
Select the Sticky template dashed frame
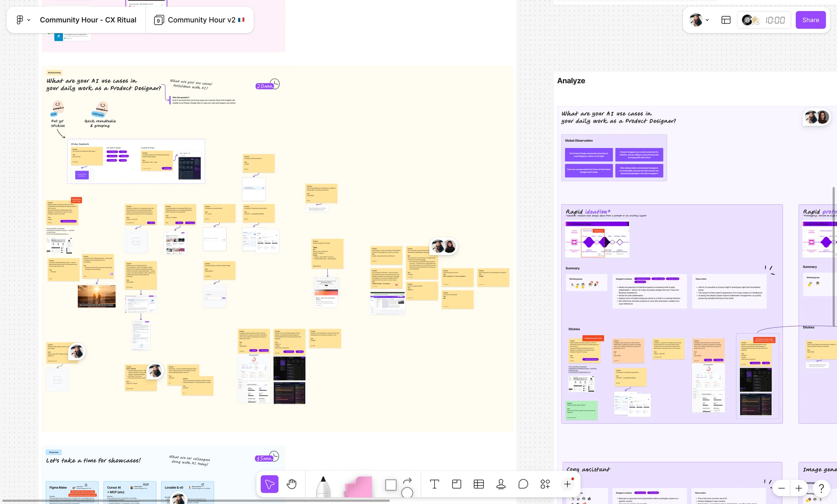pos(136,161)
